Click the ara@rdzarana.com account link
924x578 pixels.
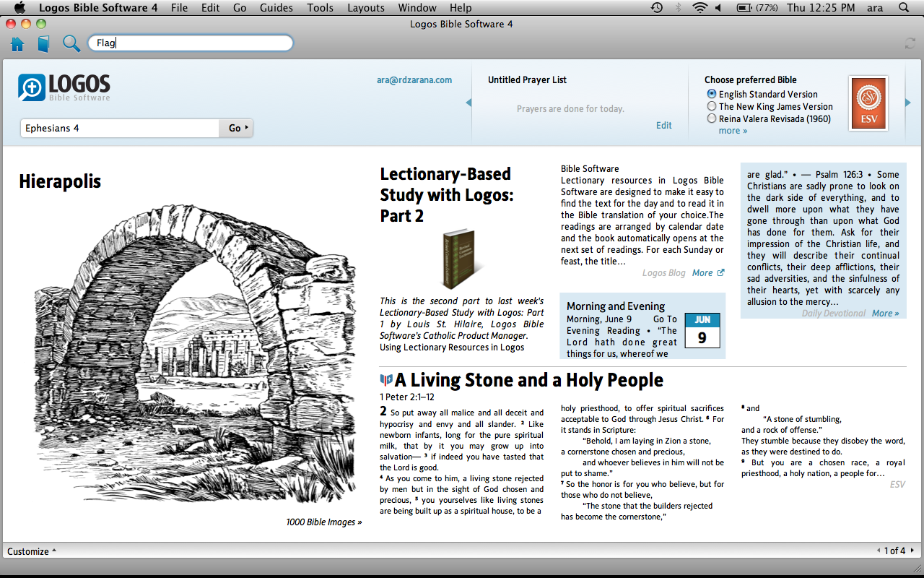click(x=414, y=80)
